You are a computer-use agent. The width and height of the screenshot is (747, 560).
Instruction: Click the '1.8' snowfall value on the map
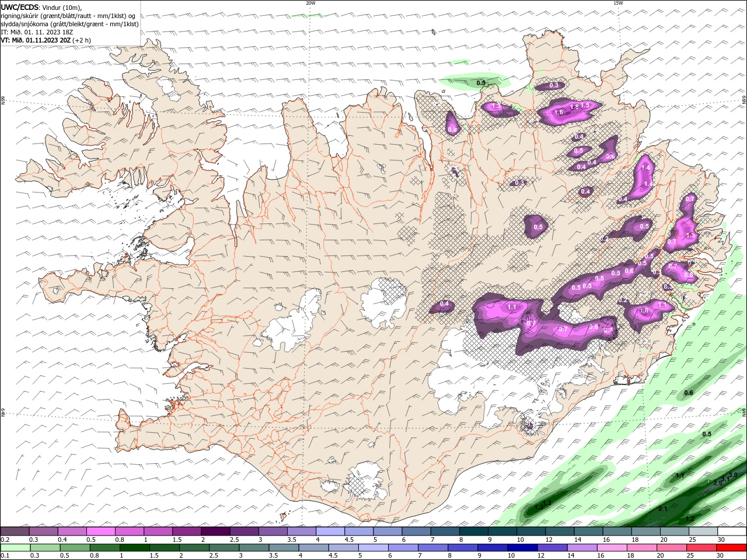(574, 107)
